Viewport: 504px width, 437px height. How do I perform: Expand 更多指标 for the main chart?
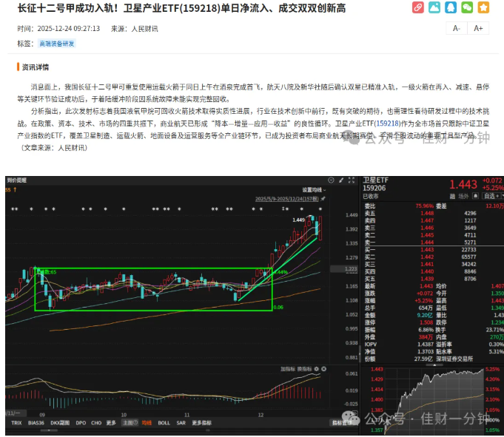pos(201,422)
